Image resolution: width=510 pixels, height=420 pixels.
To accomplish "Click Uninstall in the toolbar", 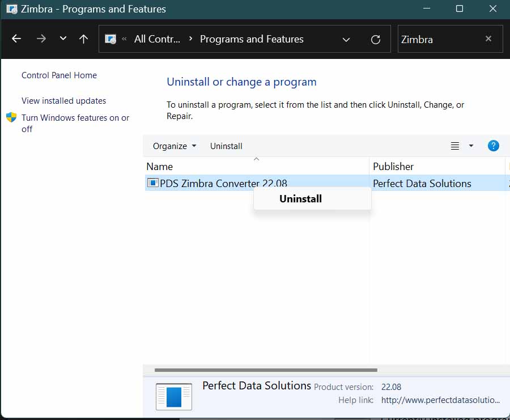I will pos(226,146).
